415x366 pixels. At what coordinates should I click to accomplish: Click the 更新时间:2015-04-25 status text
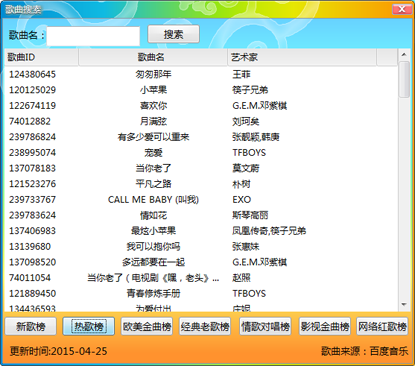click(x=58, y=351)
